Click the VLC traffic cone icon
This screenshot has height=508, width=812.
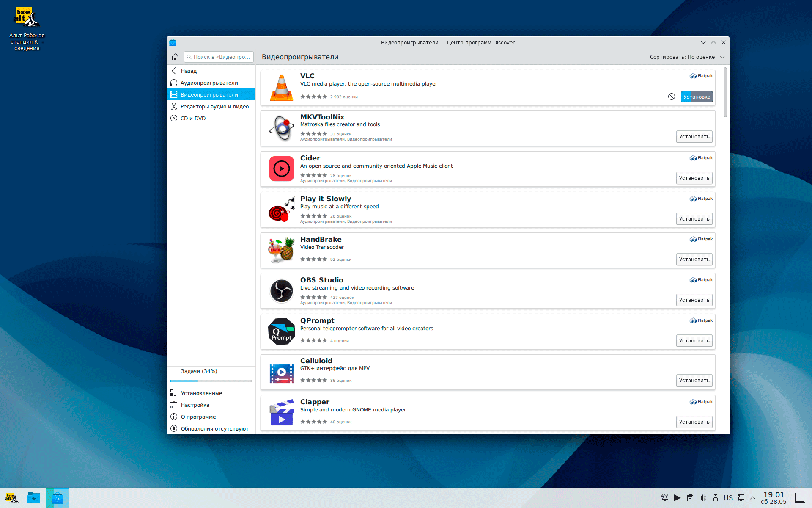[x=281, y=88]
